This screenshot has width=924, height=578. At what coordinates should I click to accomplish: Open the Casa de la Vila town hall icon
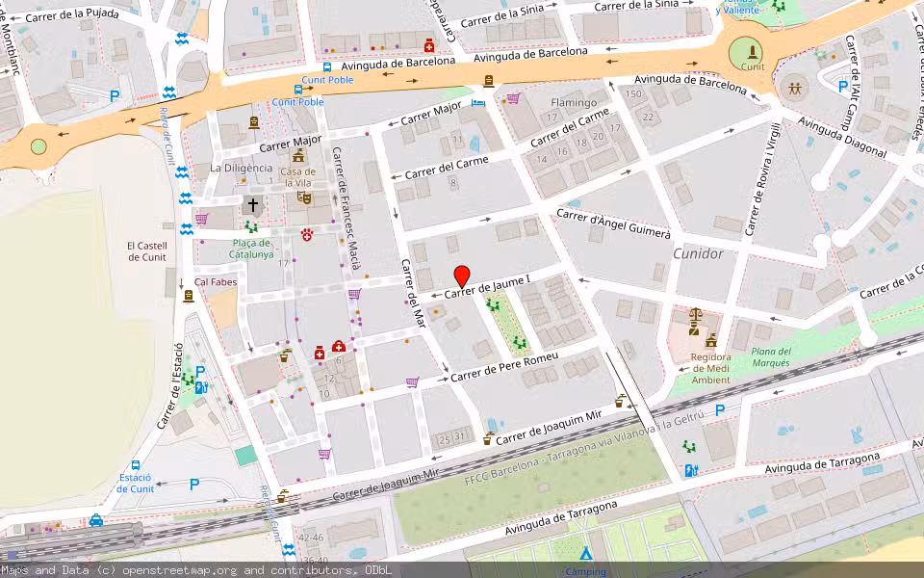click(x=298, y=156)
